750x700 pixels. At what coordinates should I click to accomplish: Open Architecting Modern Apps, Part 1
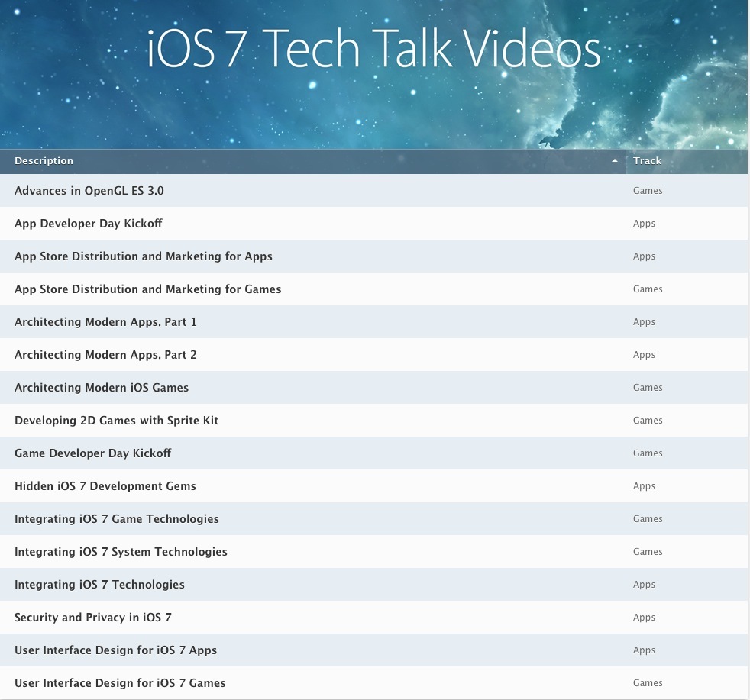[105, 322]
